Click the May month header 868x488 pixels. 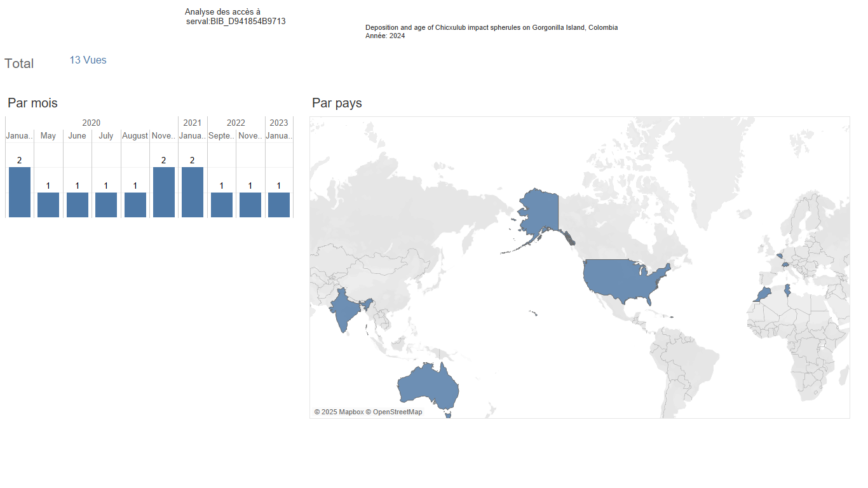pyautogui.click(x=48, y=136)
